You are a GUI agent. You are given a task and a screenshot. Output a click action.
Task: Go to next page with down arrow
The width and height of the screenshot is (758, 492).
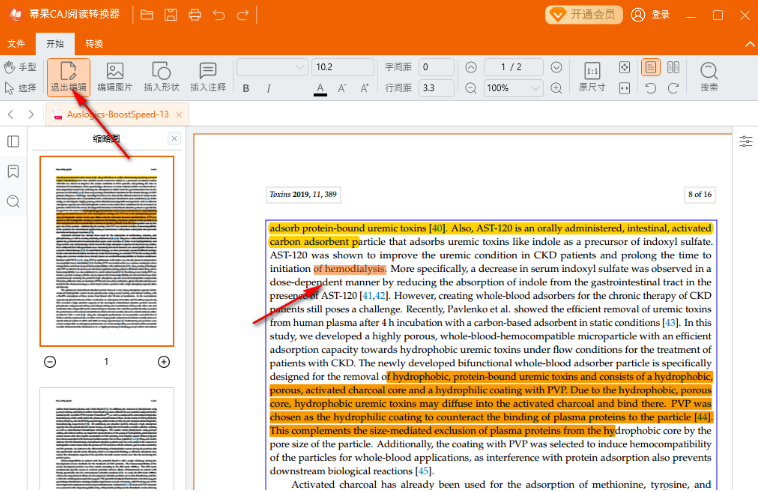click(556, 67)
